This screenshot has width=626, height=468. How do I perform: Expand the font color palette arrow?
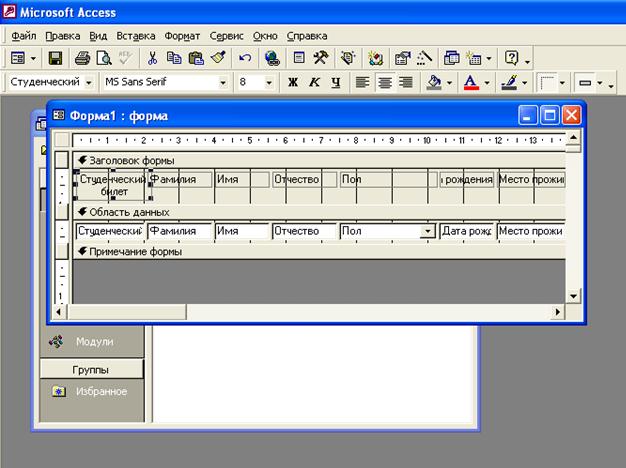coord(487,83)
